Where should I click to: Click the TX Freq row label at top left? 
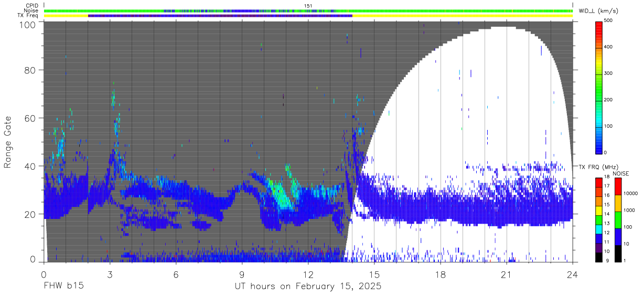coord(28,16)
